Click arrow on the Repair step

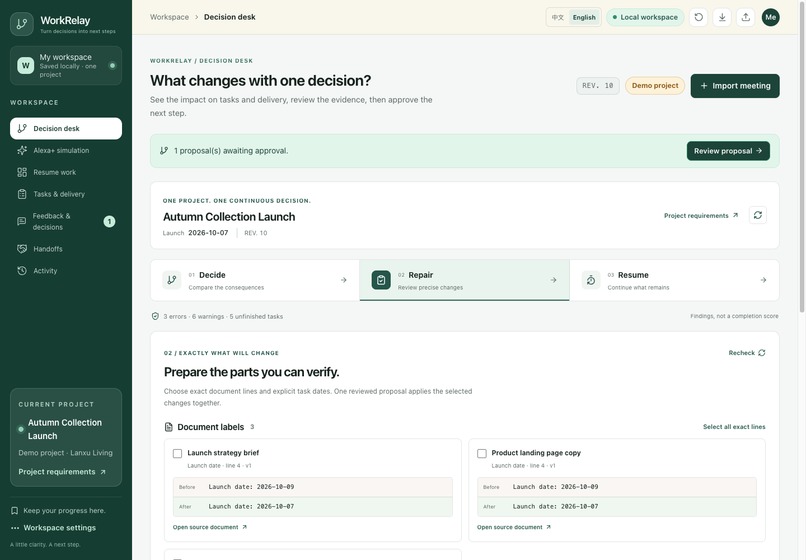553,280
